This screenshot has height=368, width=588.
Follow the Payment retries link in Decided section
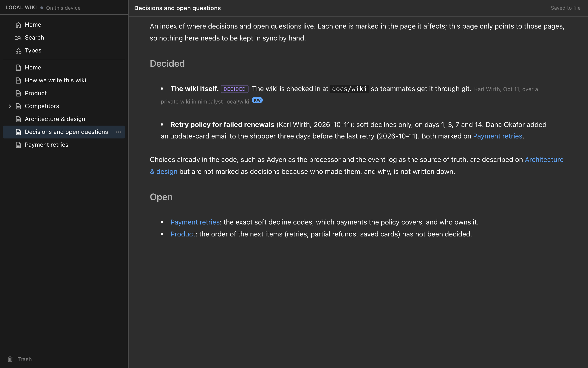pyautogui.click(x=498, y=136)
